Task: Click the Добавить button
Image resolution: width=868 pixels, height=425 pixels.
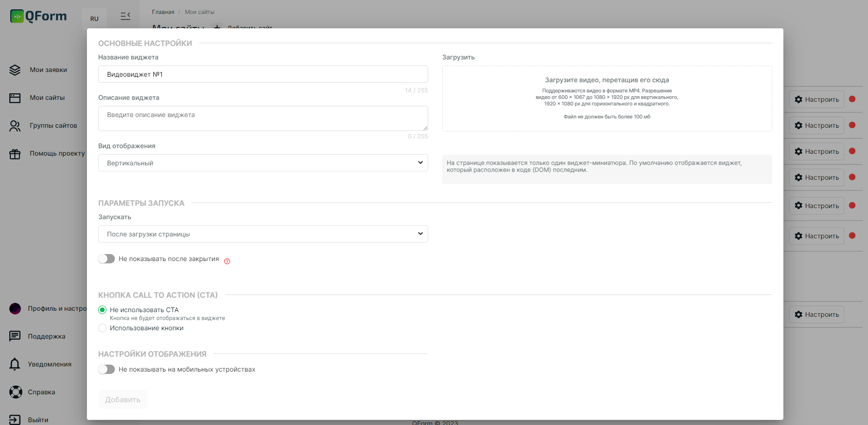Action: pyautogui.click(x=123, y=399)
